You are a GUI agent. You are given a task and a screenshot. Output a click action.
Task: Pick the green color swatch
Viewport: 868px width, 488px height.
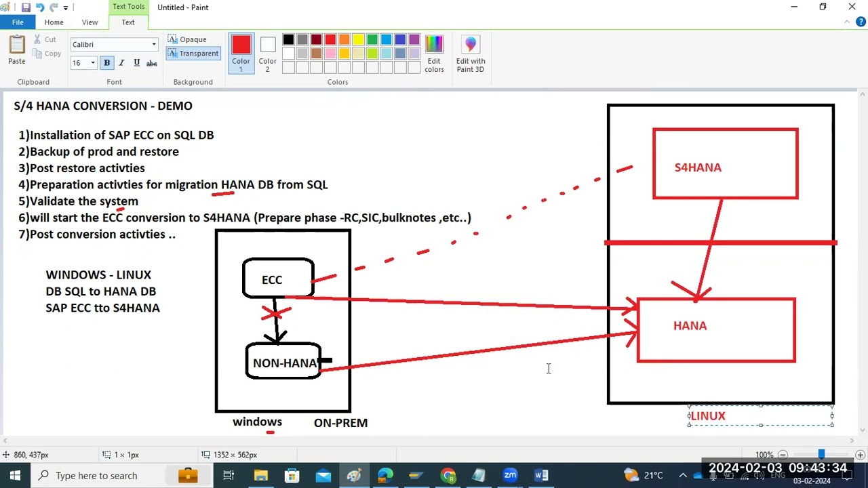point(372,40)
